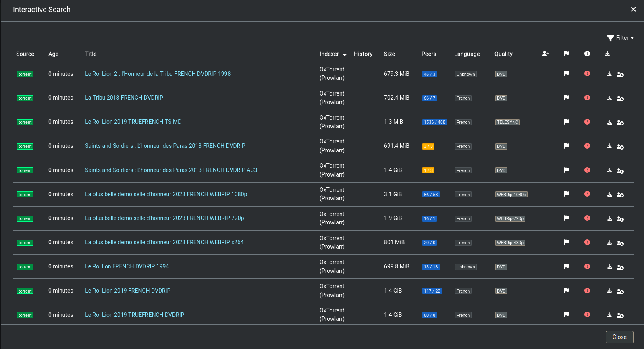Viewport: 644px width, 349px height.
Task: Click flag icon on Saints and Soldiers AC3 row
Action: point(566,170)
